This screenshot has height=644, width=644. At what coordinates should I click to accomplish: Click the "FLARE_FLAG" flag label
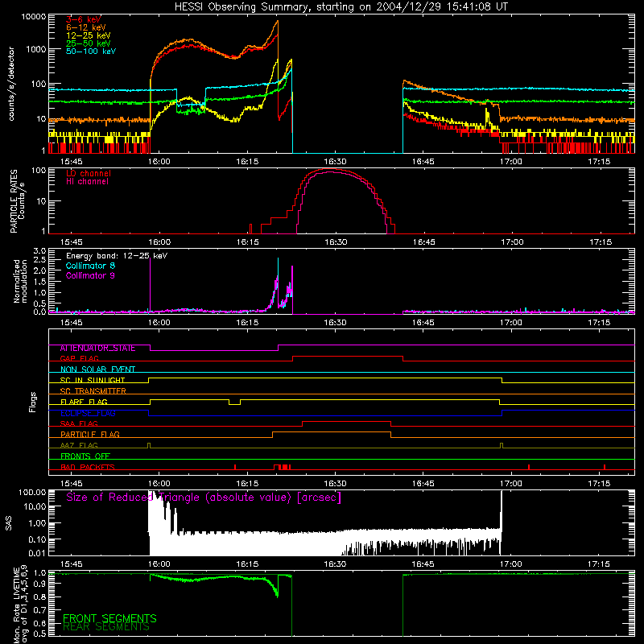84,402
